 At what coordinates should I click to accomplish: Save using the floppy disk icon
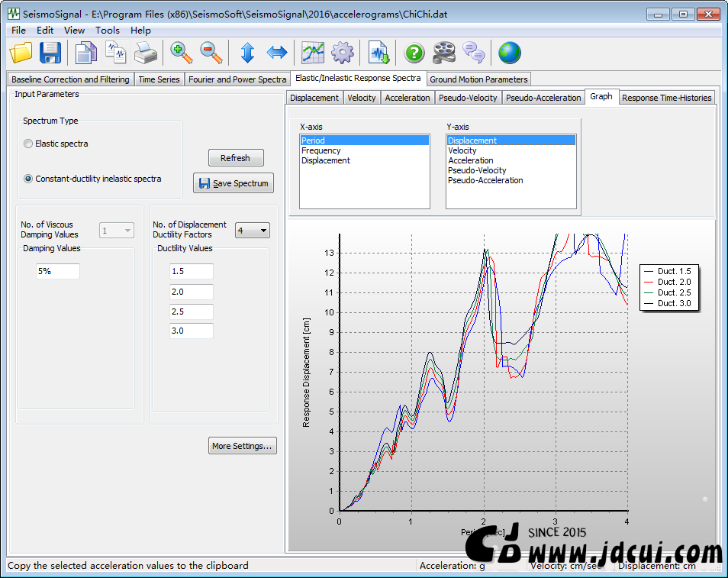click(x=50, y=53)
